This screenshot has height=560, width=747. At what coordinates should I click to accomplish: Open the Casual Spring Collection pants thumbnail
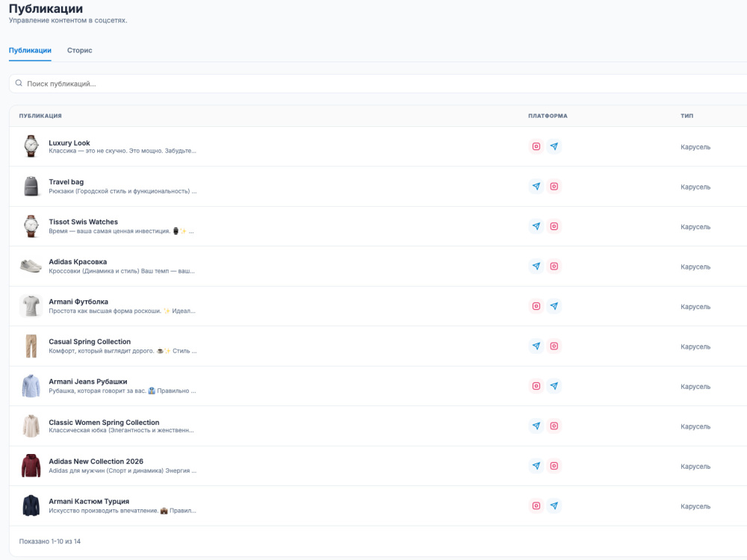pyautogui.click(x=31, y=346)
